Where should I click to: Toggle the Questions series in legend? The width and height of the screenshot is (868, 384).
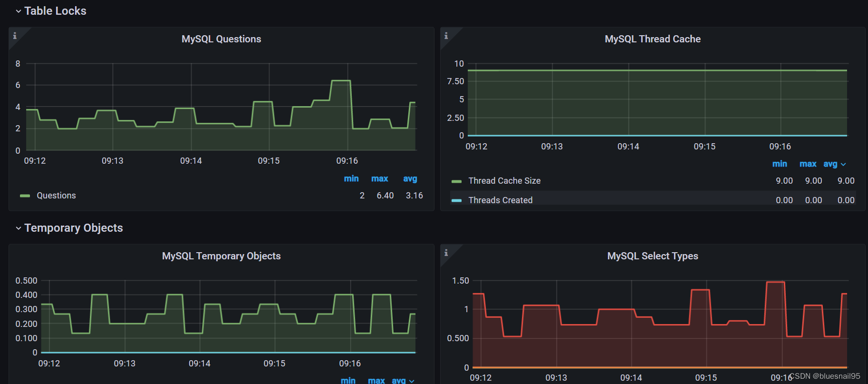56,196
